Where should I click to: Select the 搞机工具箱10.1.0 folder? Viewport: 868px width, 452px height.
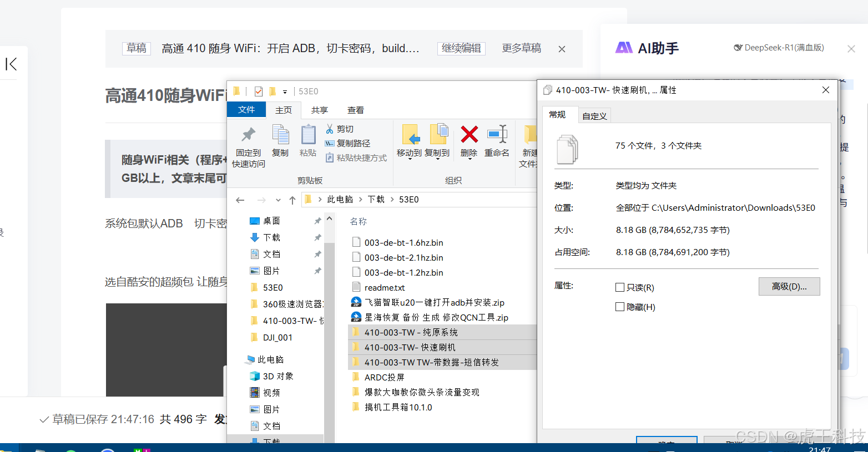pyautogui.click(x=398, y=407)
